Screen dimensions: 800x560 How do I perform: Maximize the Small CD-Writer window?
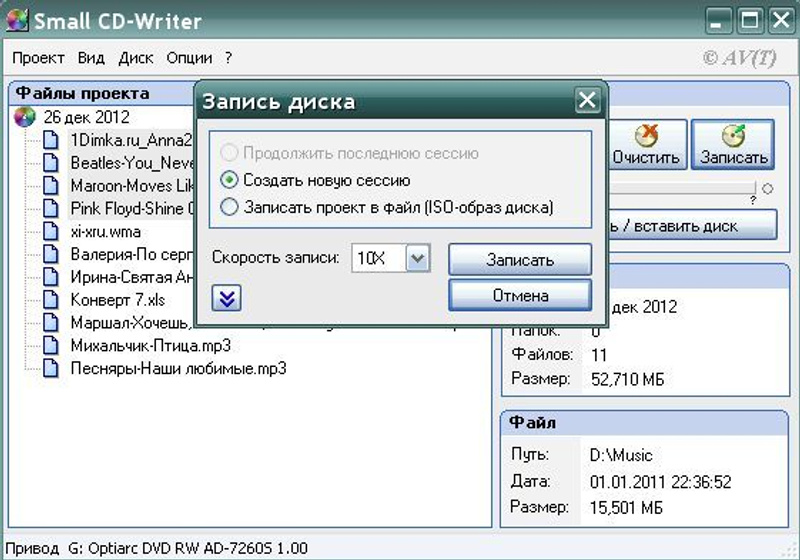pos(749,21)
